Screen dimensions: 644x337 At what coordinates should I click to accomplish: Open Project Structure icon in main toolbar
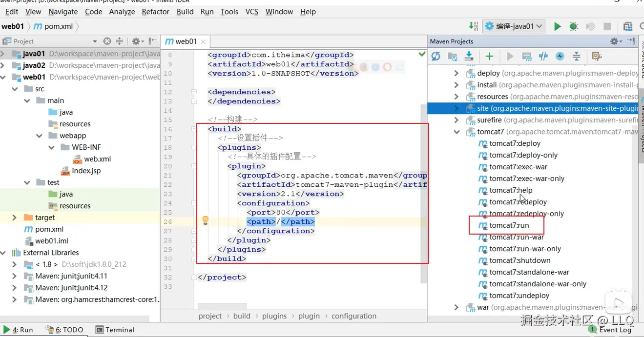coord(628,26)
